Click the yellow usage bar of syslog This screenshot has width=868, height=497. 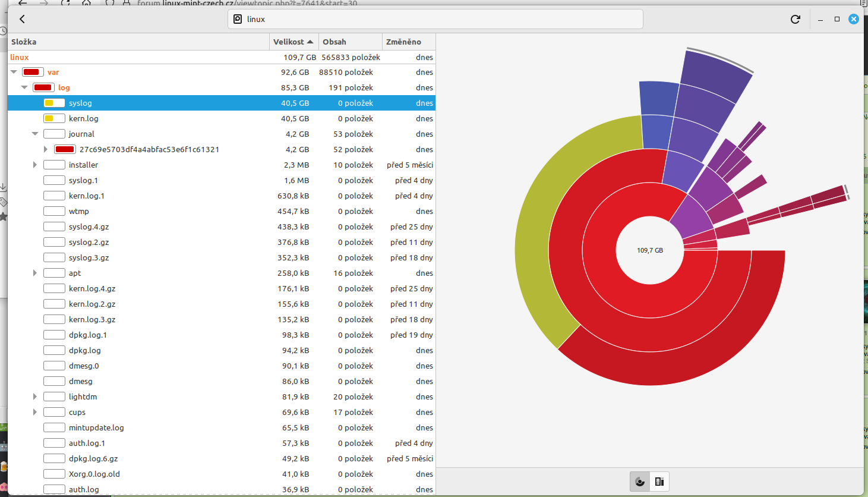[54, 103]
